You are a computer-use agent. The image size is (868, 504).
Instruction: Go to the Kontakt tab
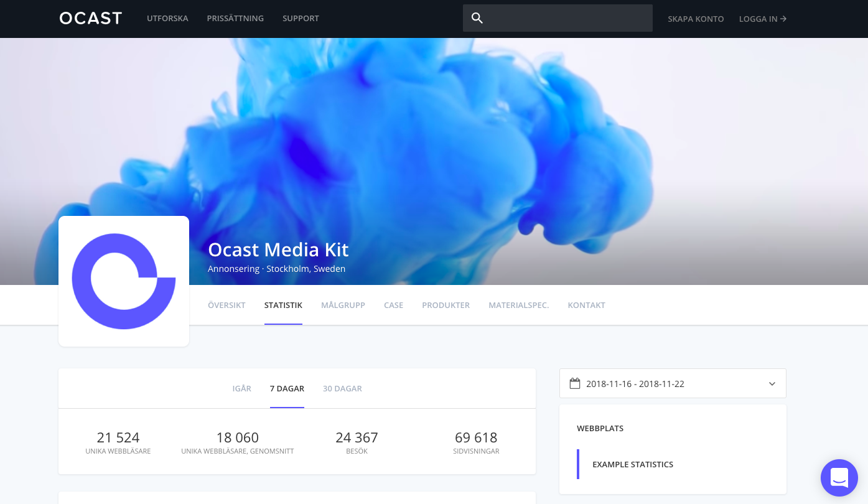pyautogui.click(x=586, y=306)
